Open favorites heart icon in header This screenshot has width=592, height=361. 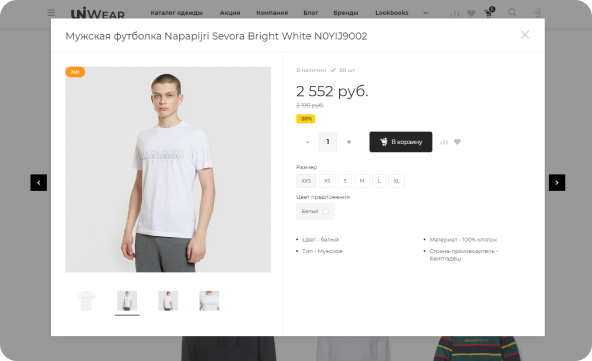pyautogui.click(x=471, y=13)
